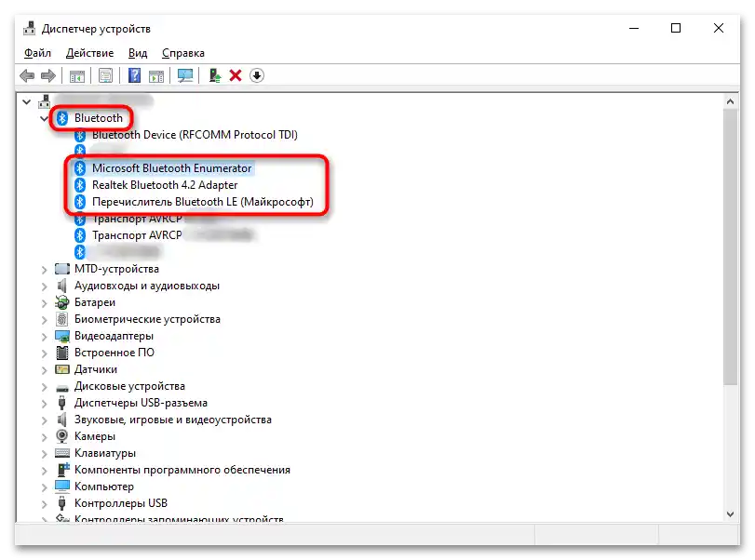Show the action pane toolbar icon
This screenshot has width=755, height=560.
(156, 75)
